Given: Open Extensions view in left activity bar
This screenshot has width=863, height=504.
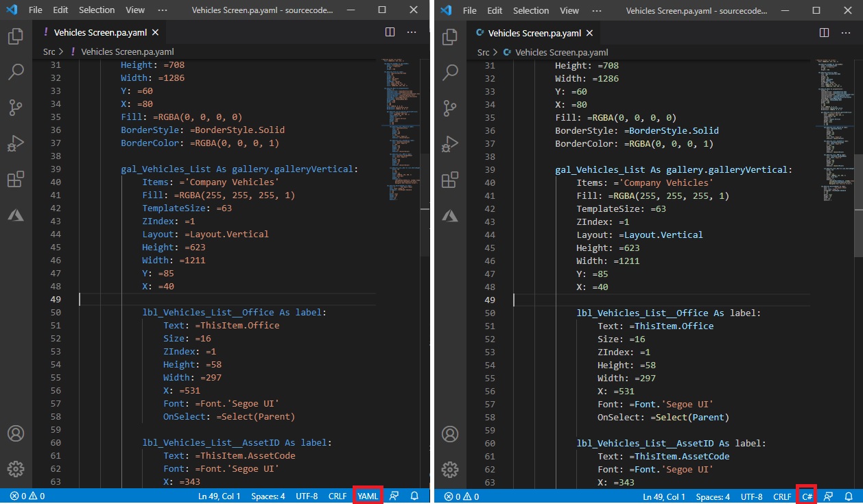Looking at the screenshot, I should (15, 179).
